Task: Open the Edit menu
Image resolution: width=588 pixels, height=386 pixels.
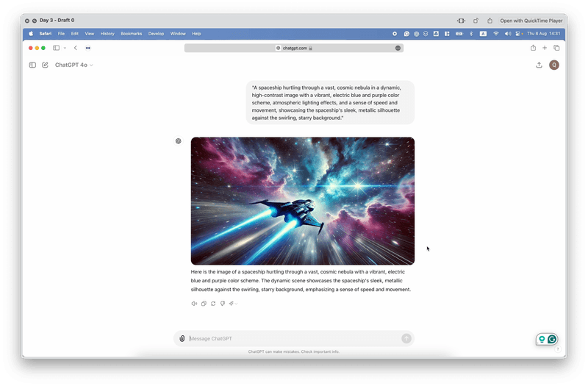Action: tap(75, 34)
